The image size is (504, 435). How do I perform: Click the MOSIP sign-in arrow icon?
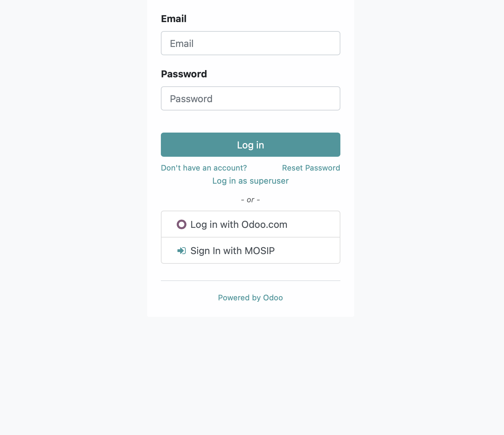tap(182, 251)
